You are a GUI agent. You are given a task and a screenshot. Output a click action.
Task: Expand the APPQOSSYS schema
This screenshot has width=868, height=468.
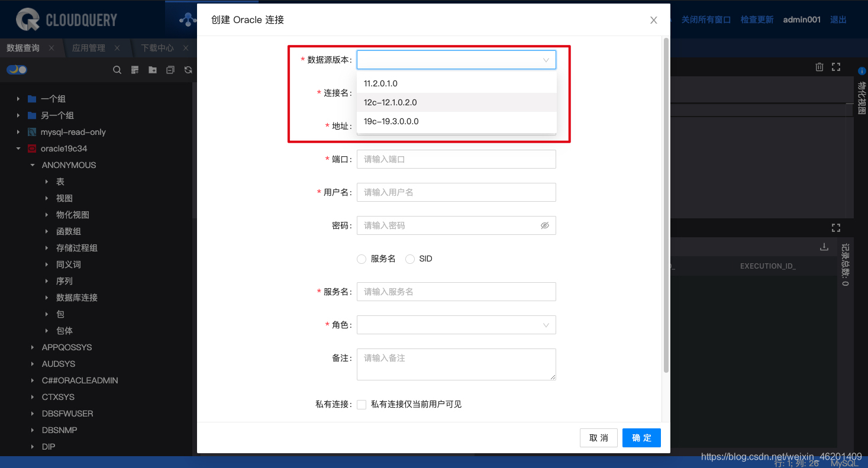coord(33,347)
